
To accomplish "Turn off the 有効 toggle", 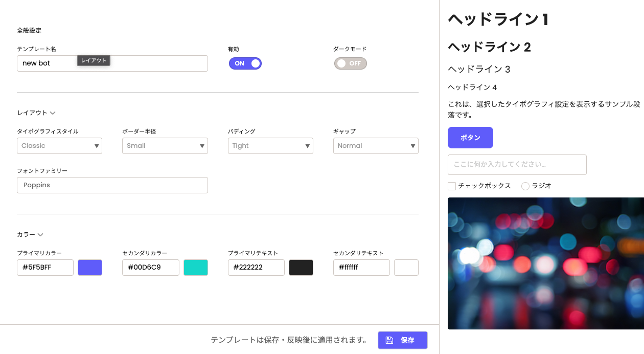I will pos(245,63).
